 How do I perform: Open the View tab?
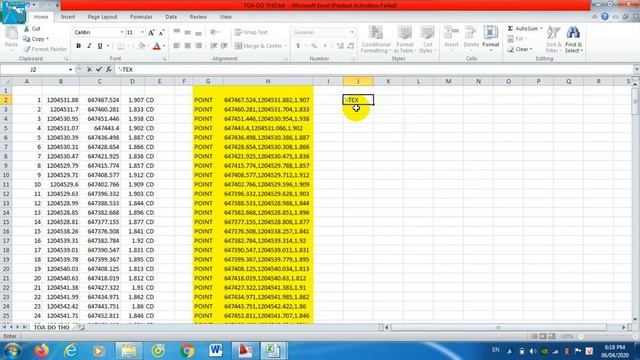(x=226, y=17)
